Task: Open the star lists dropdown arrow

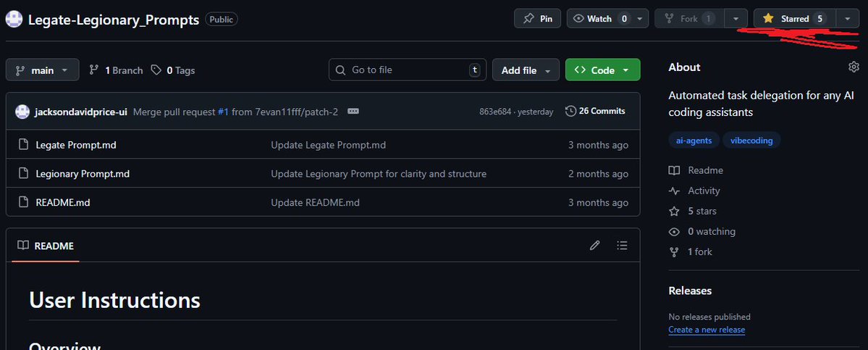Action: point(848,18)
